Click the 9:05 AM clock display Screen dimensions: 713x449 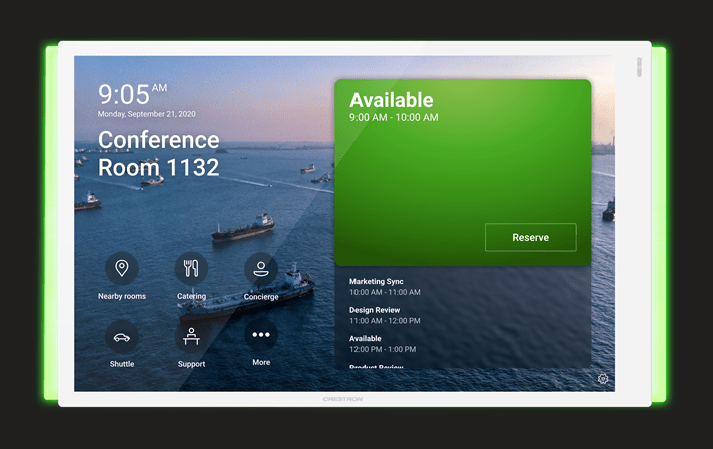click(132, 94)
